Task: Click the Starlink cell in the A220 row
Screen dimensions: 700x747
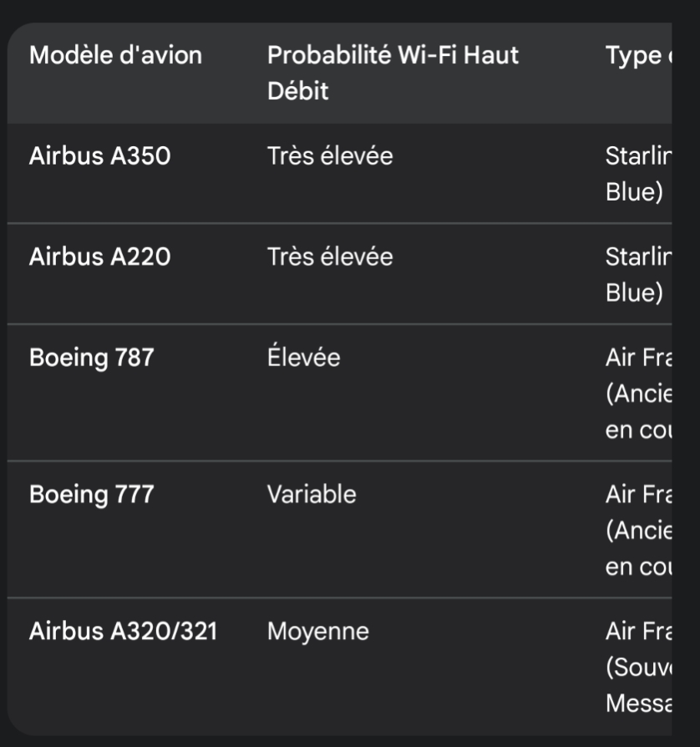Action: [638, 274]
